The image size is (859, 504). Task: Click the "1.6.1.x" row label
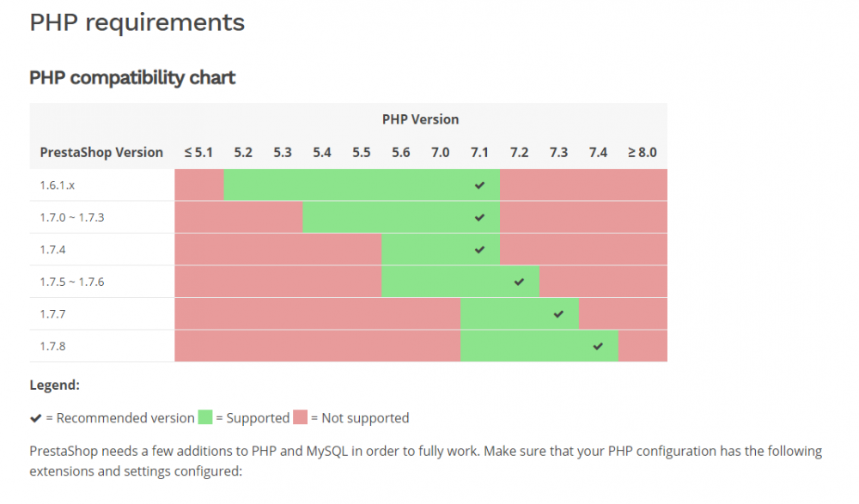[58, 185]
